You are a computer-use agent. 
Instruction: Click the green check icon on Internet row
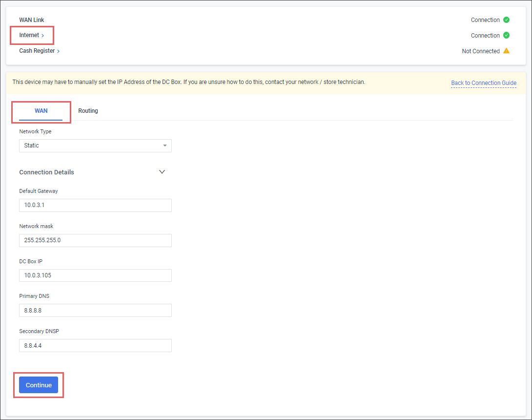coord(506,35)
